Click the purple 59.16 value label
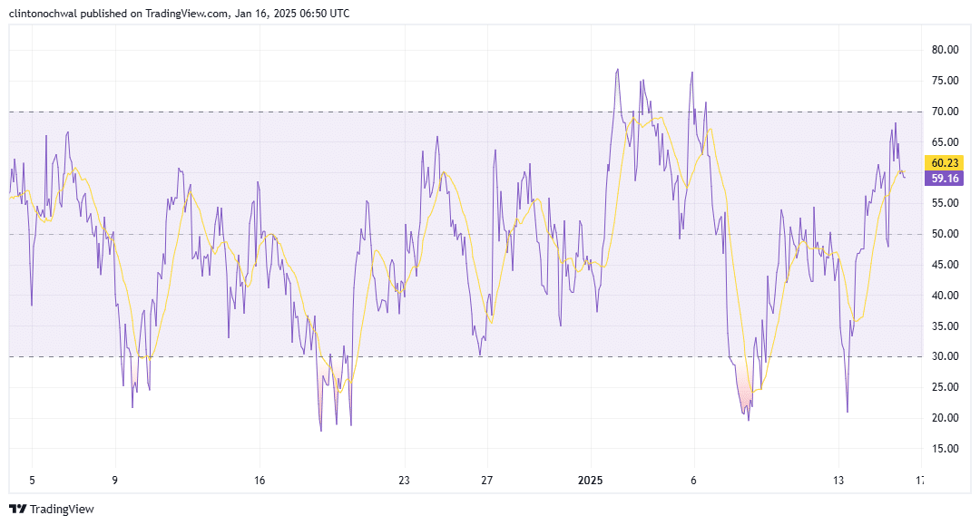The height and width of the screenshot is (525, 980). click(x=944, y=179)
